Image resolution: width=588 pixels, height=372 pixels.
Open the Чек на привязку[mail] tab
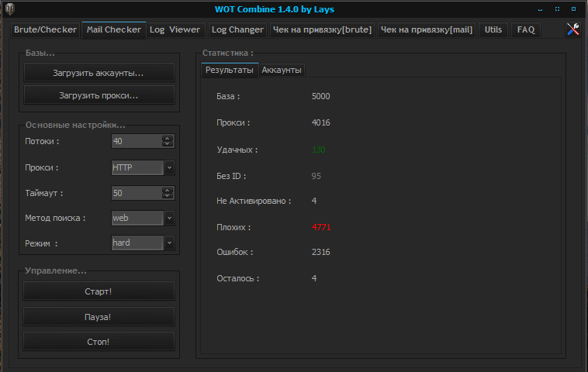[427, 29]
